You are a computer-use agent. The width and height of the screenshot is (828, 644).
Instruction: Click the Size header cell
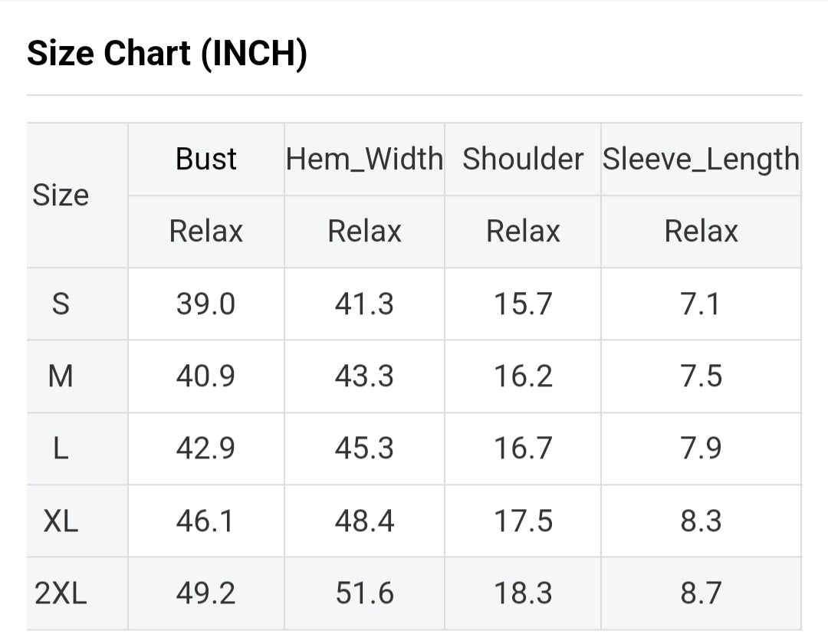61,195
